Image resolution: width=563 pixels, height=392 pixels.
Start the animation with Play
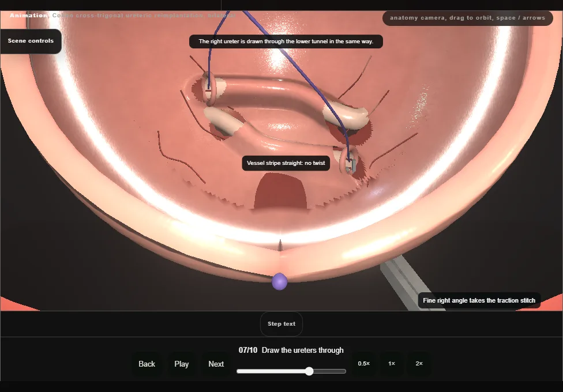181,364
